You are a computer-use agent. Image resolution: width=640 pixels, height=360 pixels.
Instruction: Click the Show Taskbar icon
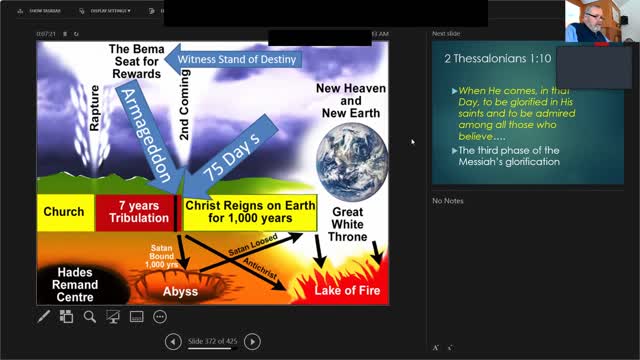(x=20, y=11)
